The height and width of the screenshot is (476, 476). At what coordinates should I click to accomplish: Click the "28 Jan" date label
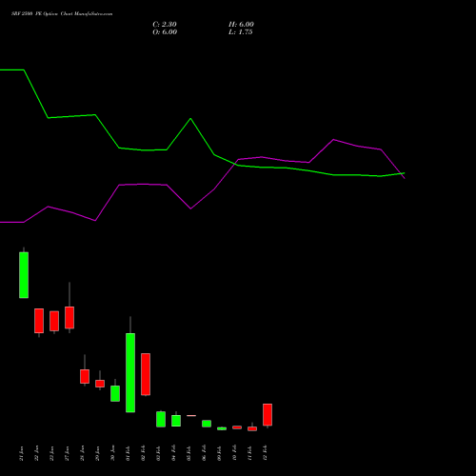tap(82, 453)
